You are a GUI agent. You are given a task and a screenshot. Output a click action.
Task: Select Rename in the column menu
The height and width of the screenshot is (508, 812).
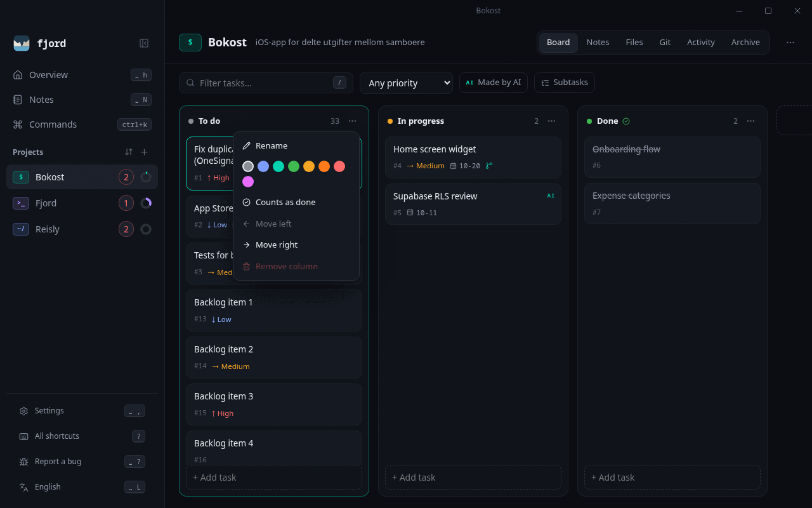click(296, 145)
